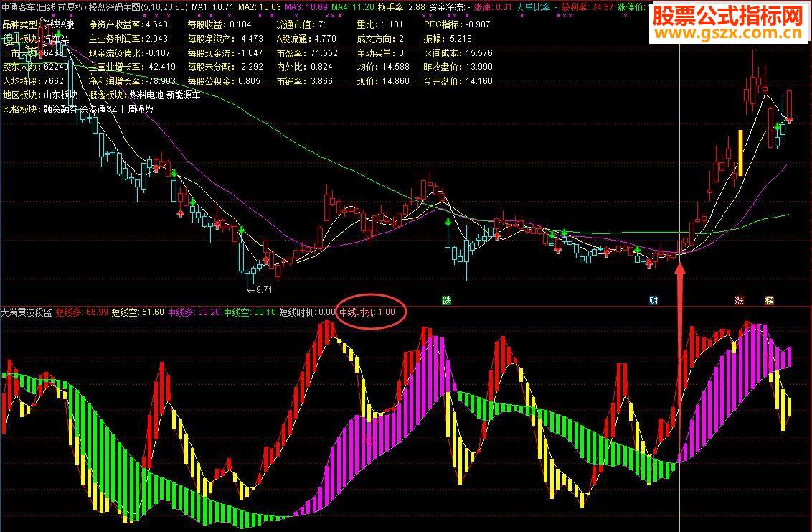
Task: Click the green MA4: 11.20 readout
Action: [353, 7]
